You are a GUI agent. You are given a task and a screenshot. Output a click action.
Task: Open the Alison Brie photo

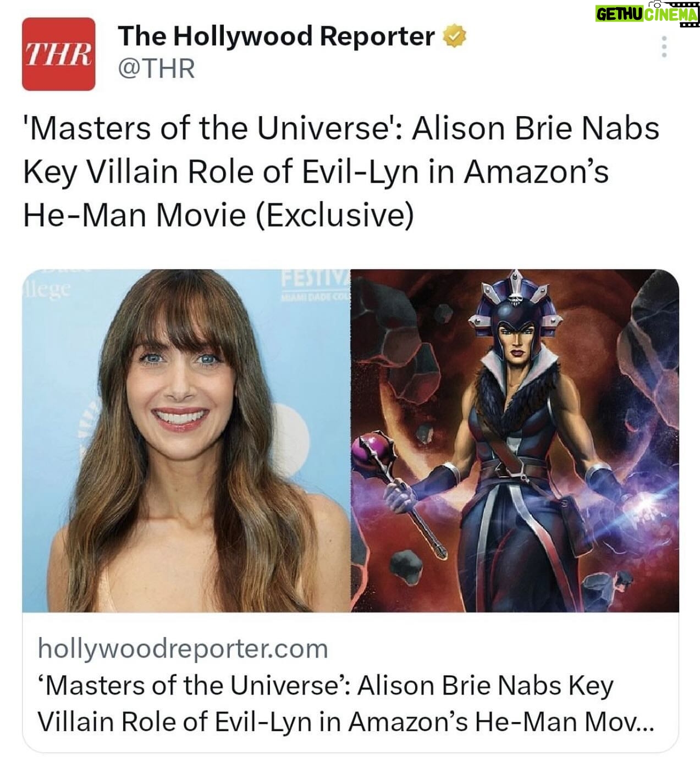tap(186, 440)
